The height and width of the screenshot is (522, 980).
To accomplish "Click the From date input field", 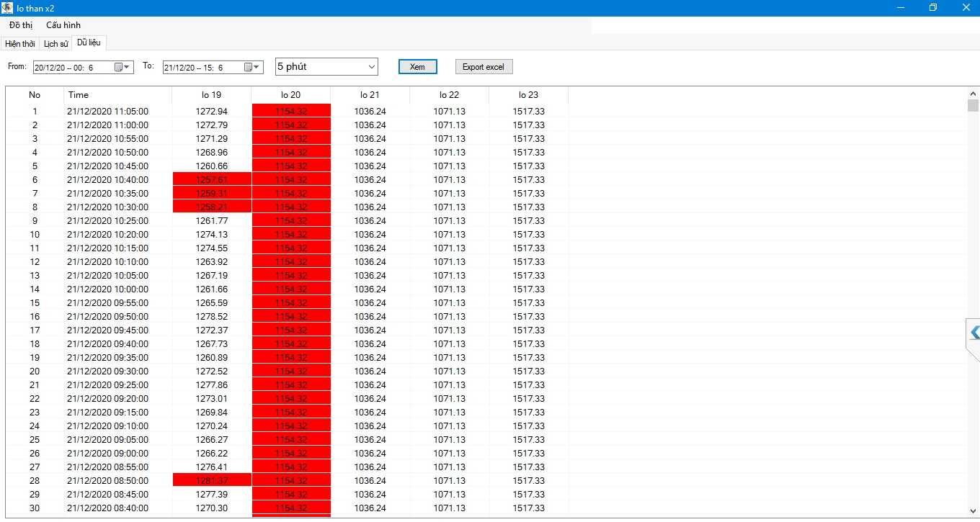I will coord(72,68).
